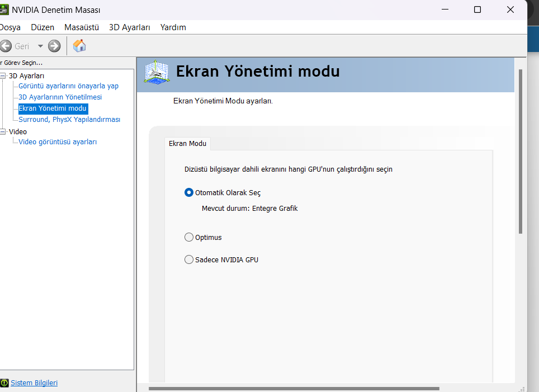This screenshot has height=392, width=539.
Task: Collapse the 3D Ayarları tree node
Action: (x=3, y=75)
